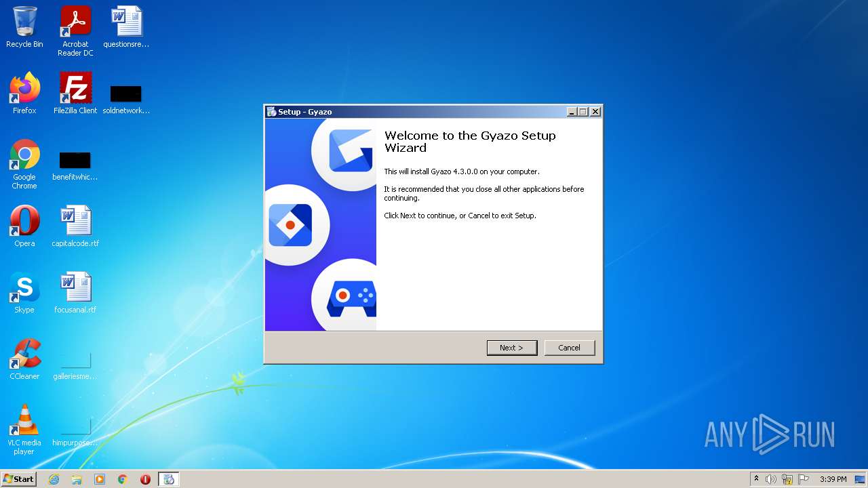
Task: Click the Gyazo logo in wizard banner
Action: click(351, 150)
